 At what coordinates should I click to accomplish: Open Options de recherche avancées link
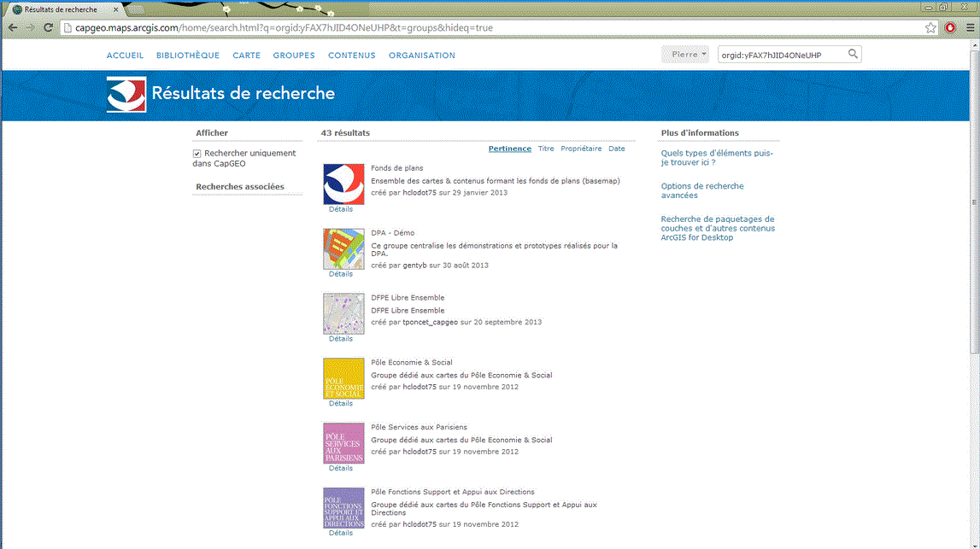point(702,190)
